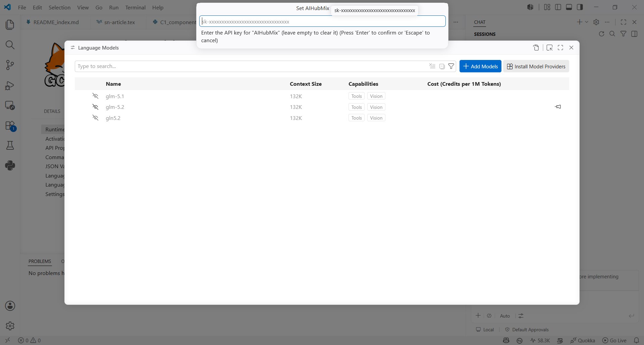
Task: Select the PROBLEMS panel tab
Action: (40, 261)
